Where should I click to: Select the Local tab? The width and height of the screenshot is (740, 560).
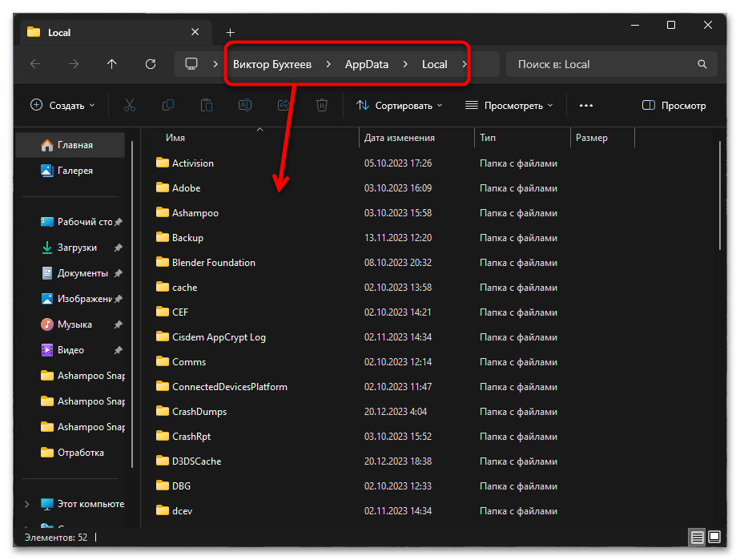[117, 33]
